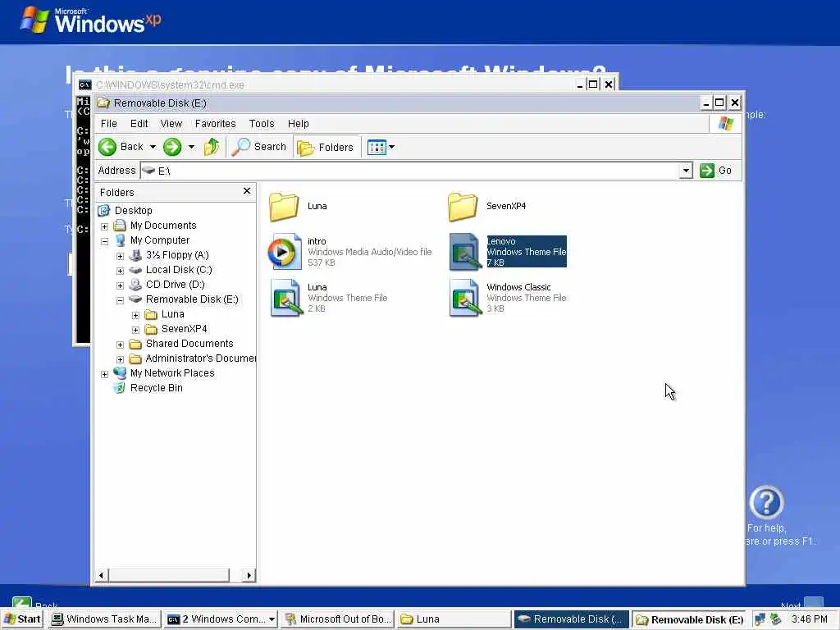The width and height of the screenshot is (840, 630).
Task: Select the SevenXP4 folder icon in file list
Action: pyautogui.click(x=463, y=207)
